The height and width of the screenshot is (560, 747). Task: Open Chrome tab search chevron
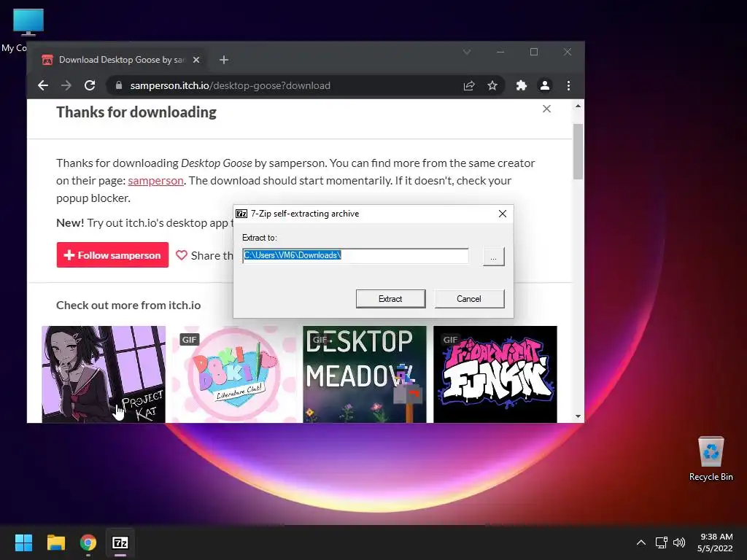467,52
